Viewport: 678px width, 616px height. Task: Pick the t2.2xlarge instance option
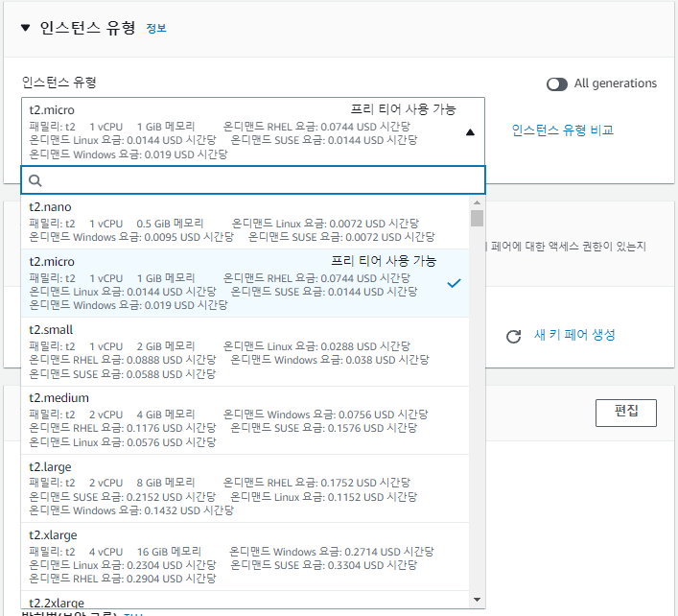coord(245,600)
